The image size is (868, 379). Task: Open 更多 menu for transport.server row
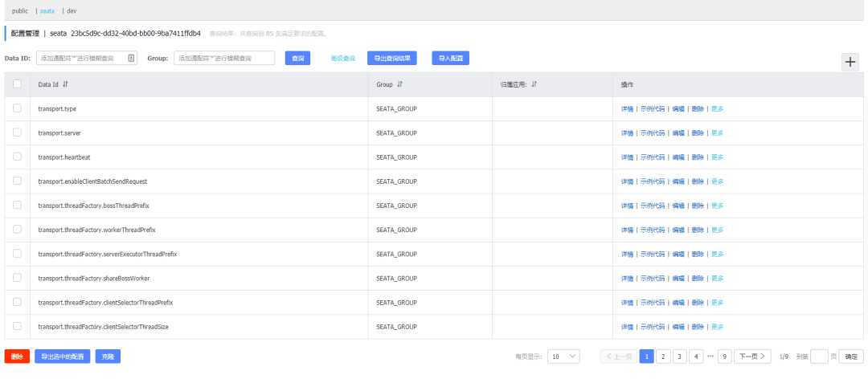tap(717, 133)
